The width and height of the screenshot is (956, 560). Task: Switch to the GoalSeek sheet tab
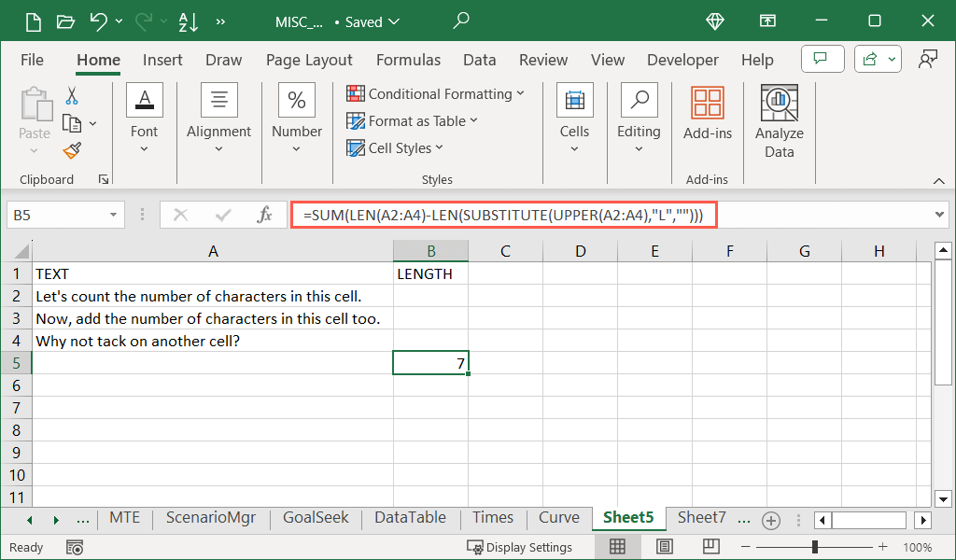[316, 518]
